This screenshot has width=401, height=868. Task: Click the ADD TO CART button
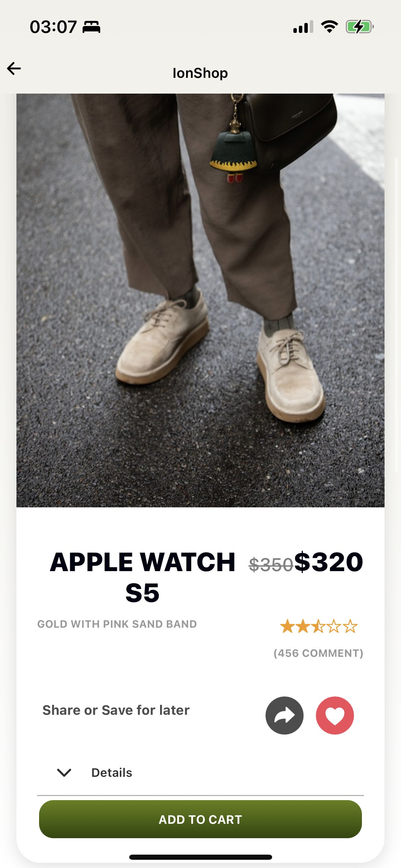click(x=200, y=819)
